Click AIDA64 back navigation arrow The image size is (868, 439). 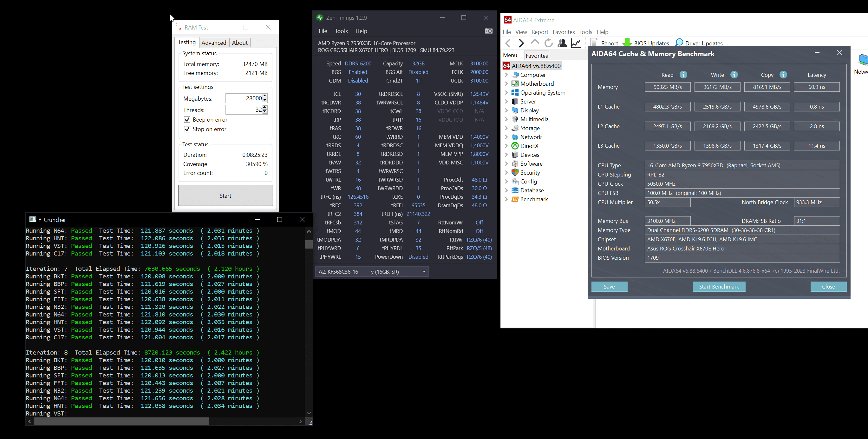tap(508, 43)
